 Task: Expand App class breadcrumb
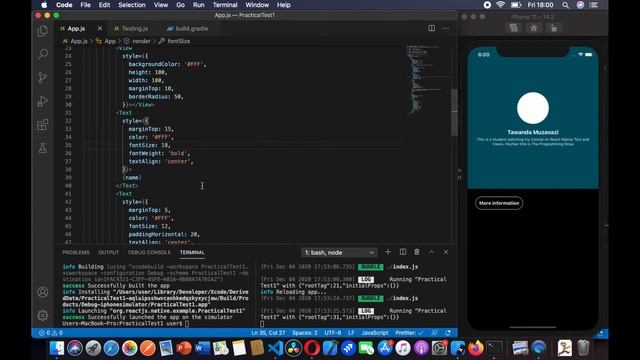pyautogui.click(x=110, y=41)
